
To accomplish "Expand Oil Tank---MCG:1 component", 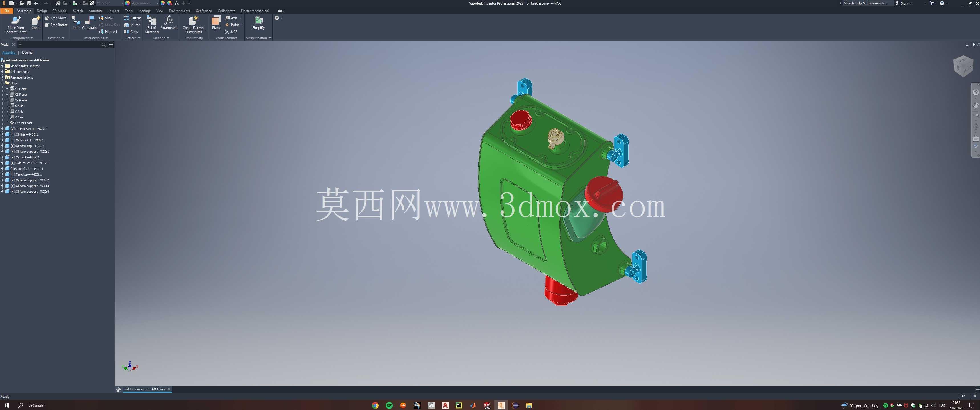I will 2,157.
